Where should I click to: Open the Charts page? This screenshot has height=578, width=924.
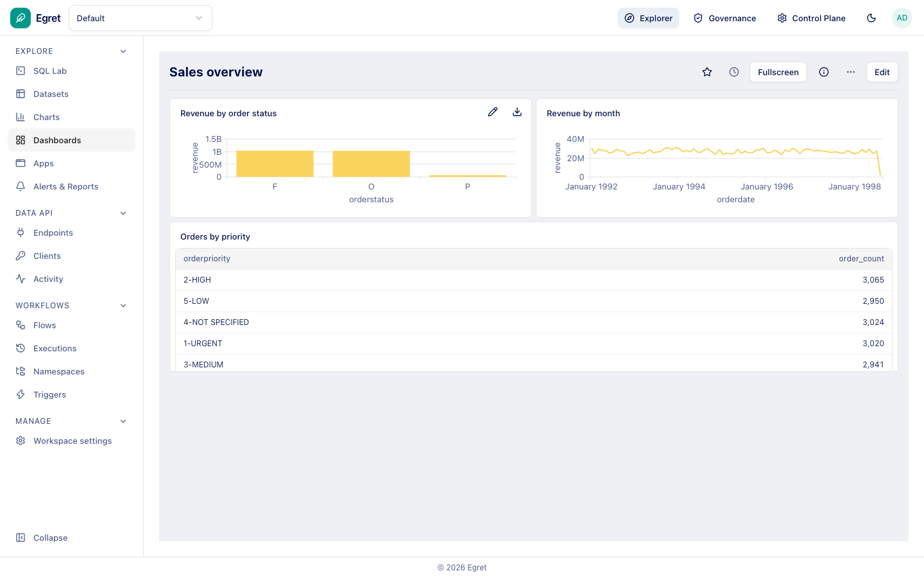click(x=71, y=117)
